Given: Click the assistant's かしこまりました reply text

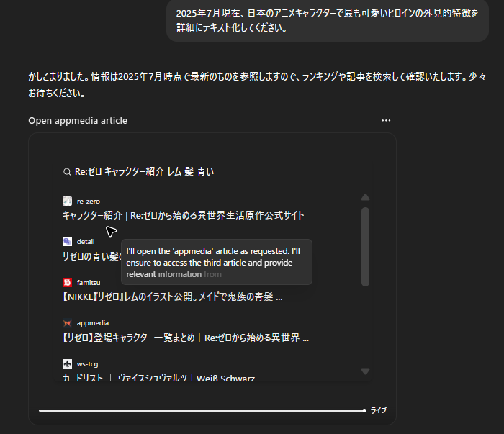Looking at the screenshot, I should pyautogui.click(x=257, y=85).
